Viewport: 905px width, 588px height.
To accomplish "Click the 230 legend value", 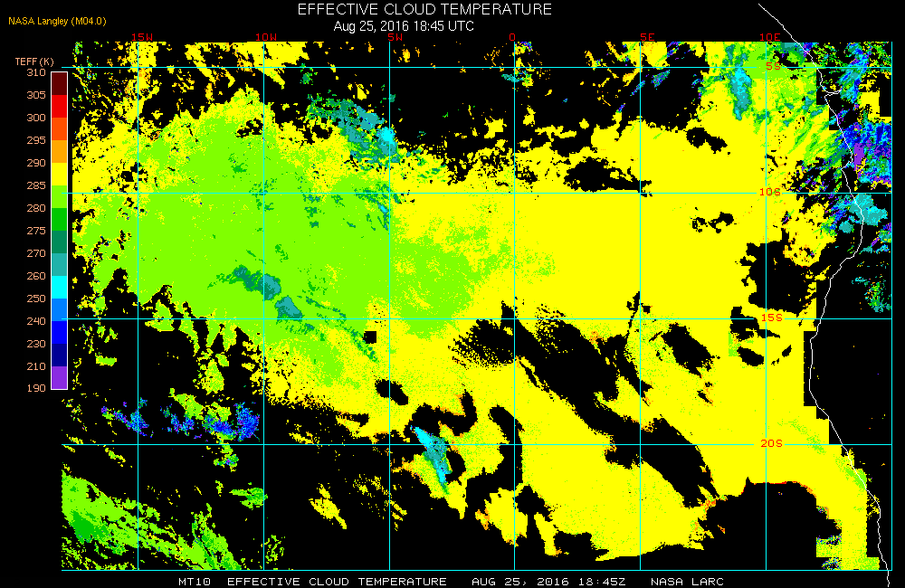I will 36,344.
